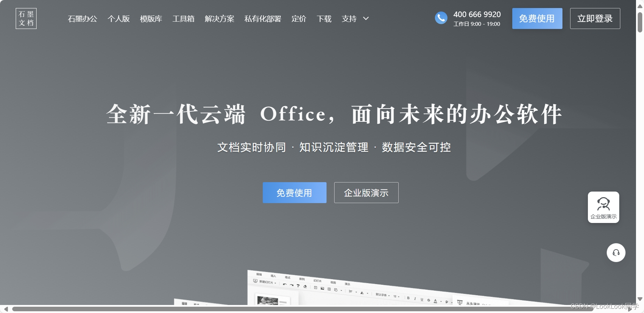This screenshot has width=644, height=313.
Task: Open the 个人版 menu item
Action: point(118,19)
